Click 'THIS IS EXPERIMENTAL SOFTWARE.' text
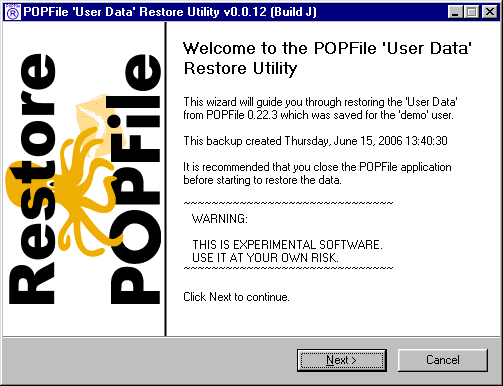This screenshot has height=386, width=503. click(x=287, y=245)
